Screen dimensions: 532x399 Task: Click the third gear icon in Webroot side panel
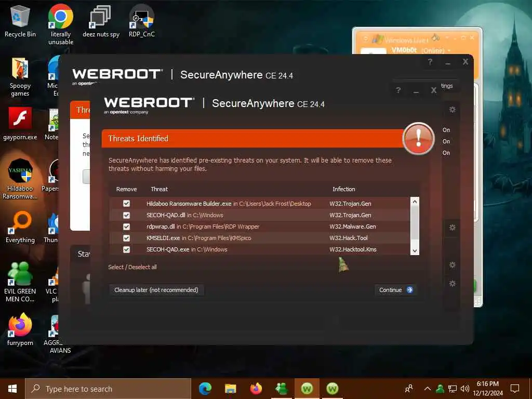(453, 264)
